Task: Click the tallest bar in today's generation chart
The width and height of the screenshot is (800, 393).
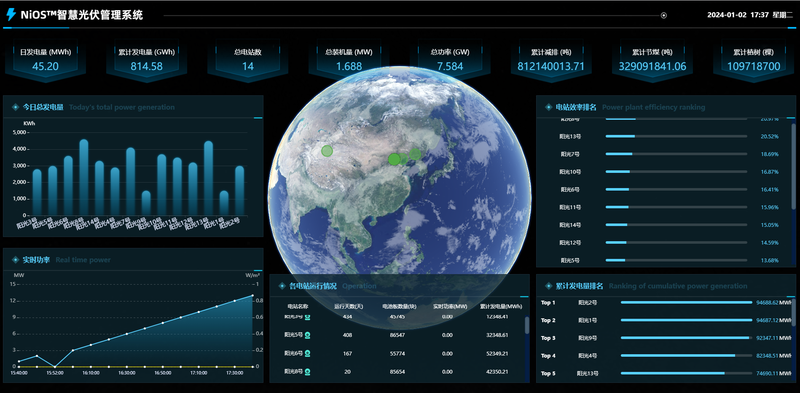Action: tap(84, 177)
